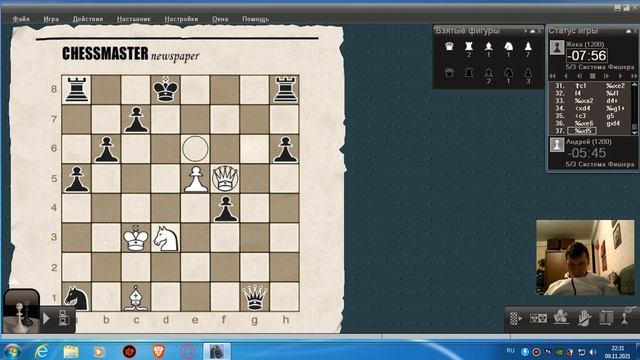Screen dimensions: 640x360
Task: Open the Помощь menu
Action: (255, 19)
